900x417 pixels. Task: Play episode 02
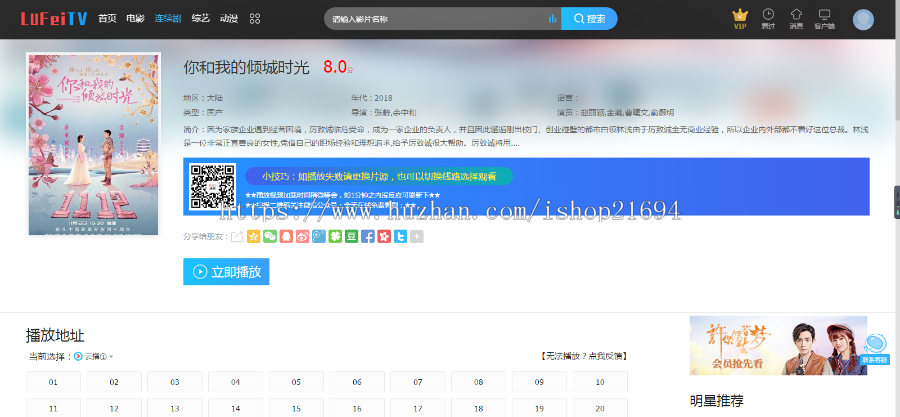(x=114, y=382)
